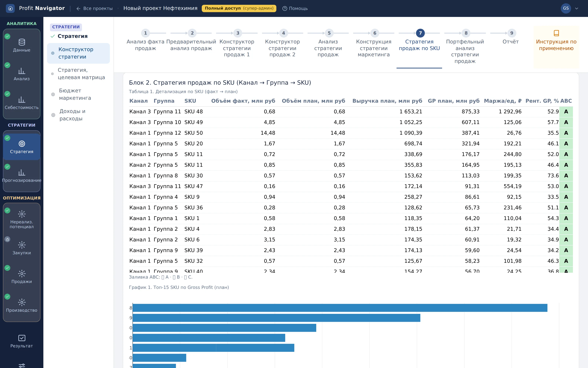Click the Полный доступ супер-админ badge
Viewport: 588px width, 368px height.
click(239, 8)
